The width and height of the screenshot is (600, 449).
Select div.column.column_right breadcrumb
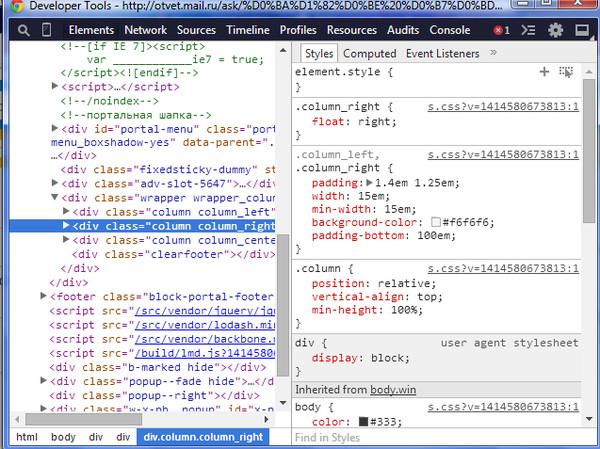click(x=203, y=437)
